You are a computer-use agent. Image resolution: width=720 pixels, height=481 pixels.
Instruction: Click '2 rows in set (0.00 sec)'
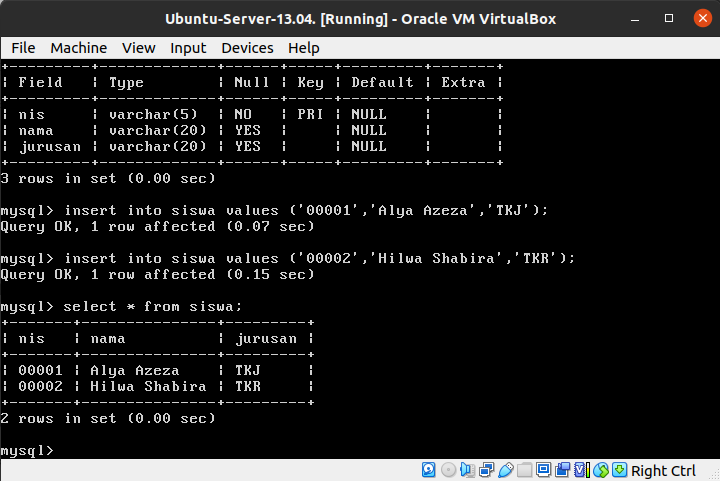[x=107, y=419]
